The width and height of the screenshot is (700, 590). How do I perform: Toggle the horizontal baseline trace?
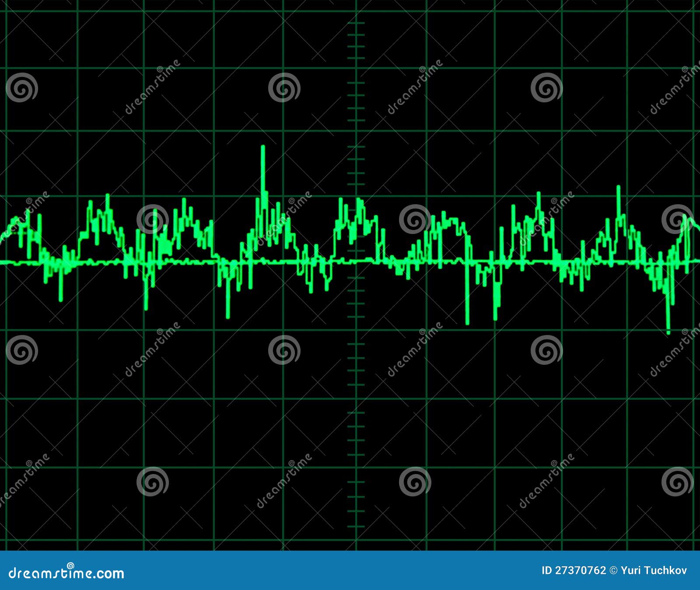[175, 261]
